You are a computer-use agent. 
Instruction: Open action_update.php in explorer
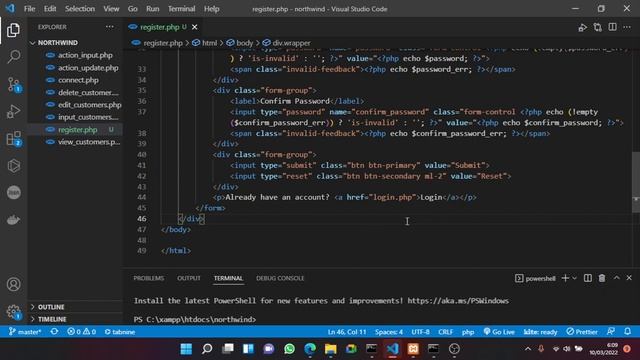[x=75, y=68]
